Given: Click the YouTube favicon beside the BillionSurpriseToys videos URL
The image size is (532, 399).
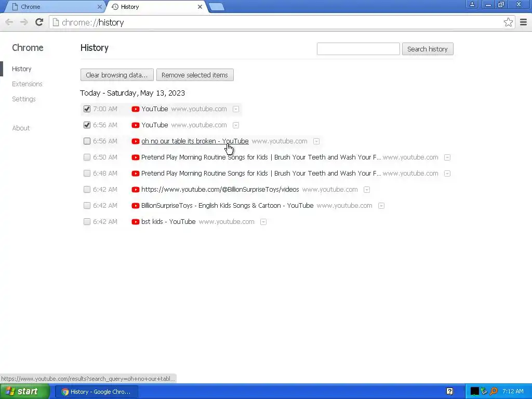Looking at the screenshot, I should point(136,190).
